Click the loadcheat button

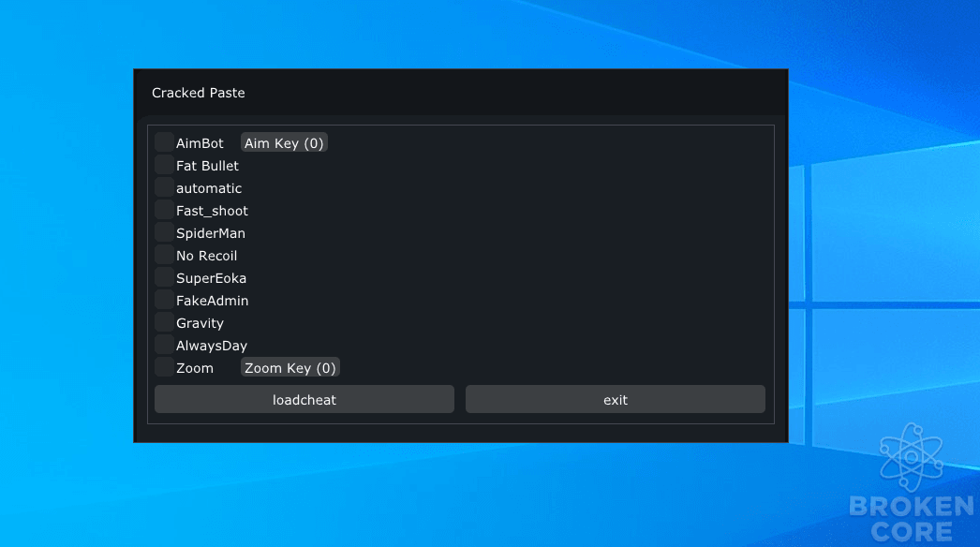304,399
